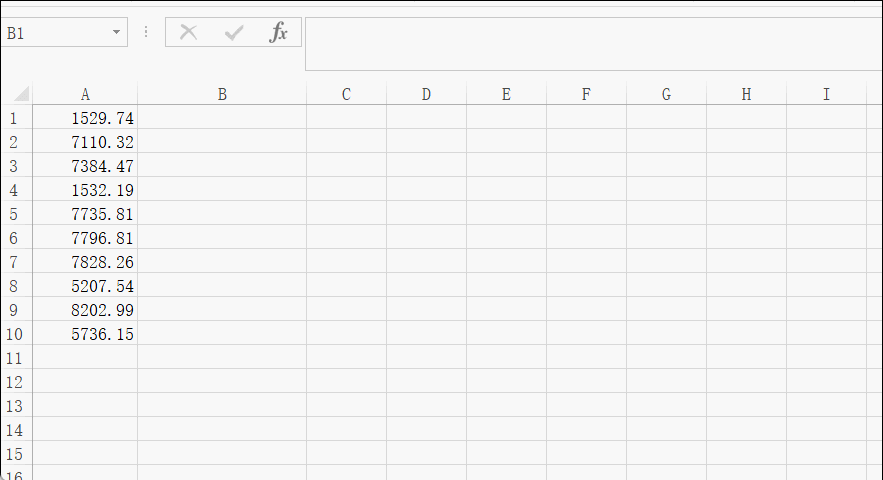Click the Enter checkmark icon in formula bar
The height and width of the screenshot is (480, 883).
tap(234, 33)
